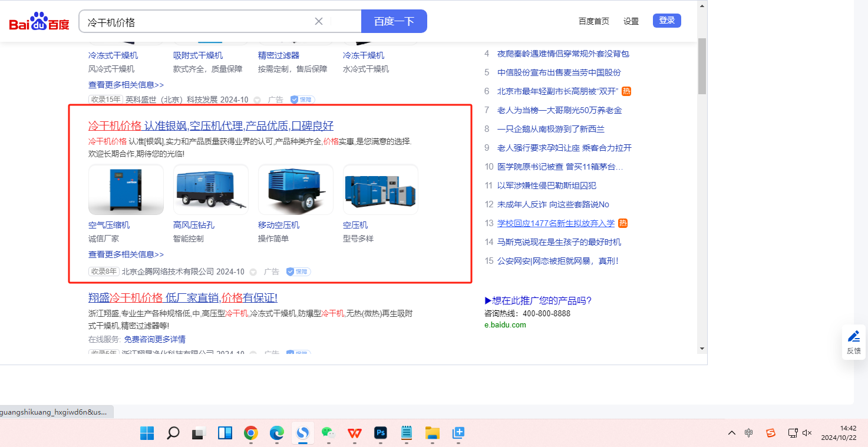Open hot search 老人强行要求孕妇让座 乘客合力拉开
This screenshot has height=447, width=868.
click(x=565, y=148)
